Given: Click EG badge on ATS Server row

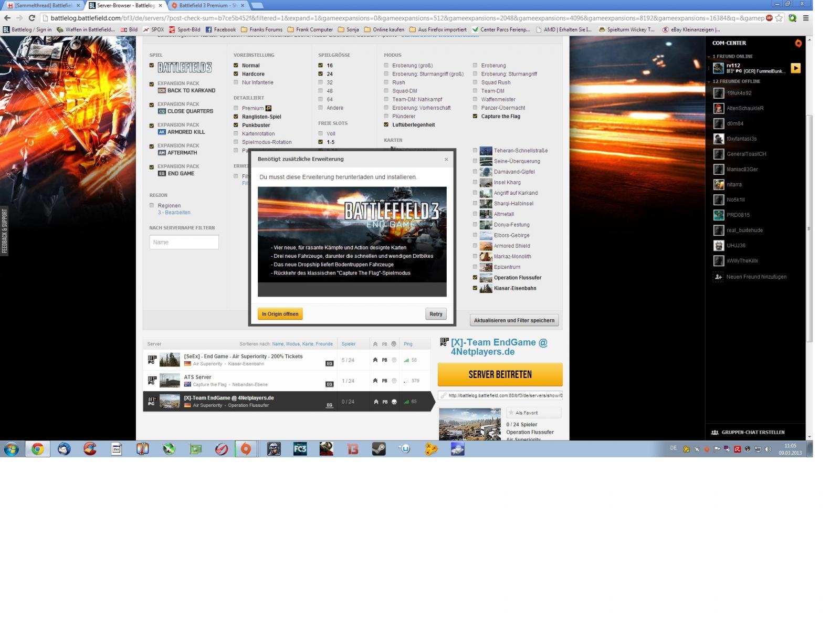Looking at the screenshot, I should point(329,384).
